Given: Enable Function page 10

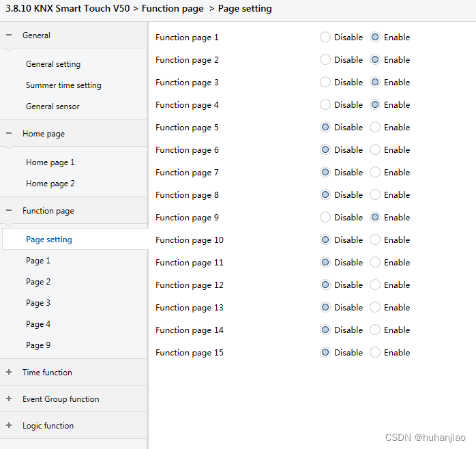Looking at the screenshot, I should click(375, 240).
